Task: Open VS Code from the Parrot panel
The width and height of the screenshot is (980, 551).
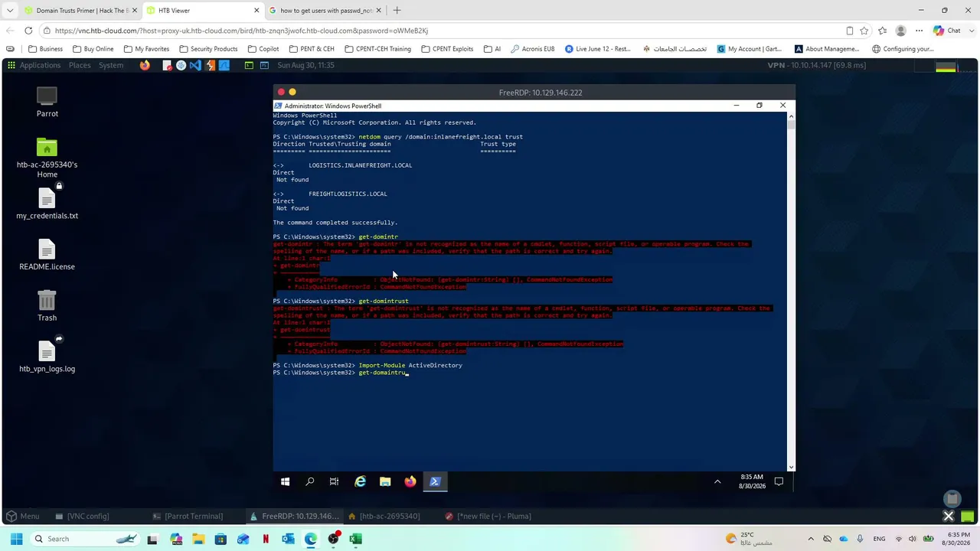Action: click(x=195, y=65)
